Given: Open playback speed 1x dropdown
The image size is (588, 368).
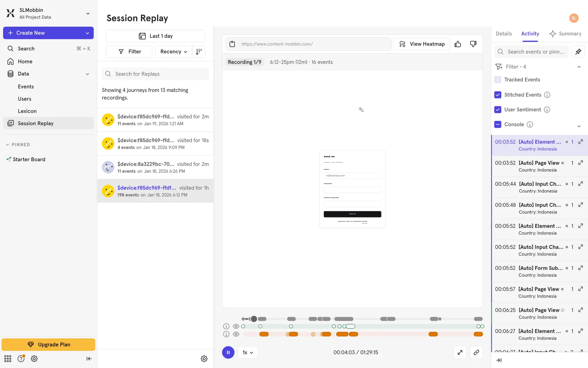Looking at the screenshot, I should pos(247,352).
